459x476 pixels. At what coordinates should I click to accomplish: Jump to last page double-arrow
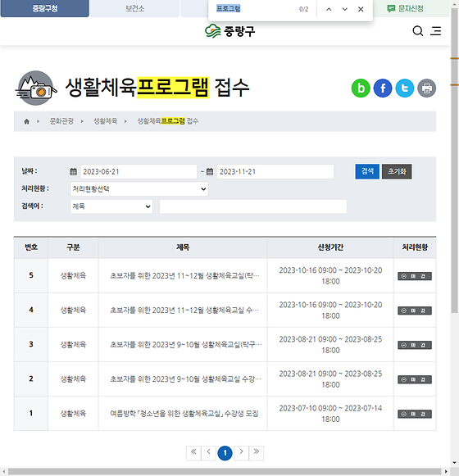[257, 453]
